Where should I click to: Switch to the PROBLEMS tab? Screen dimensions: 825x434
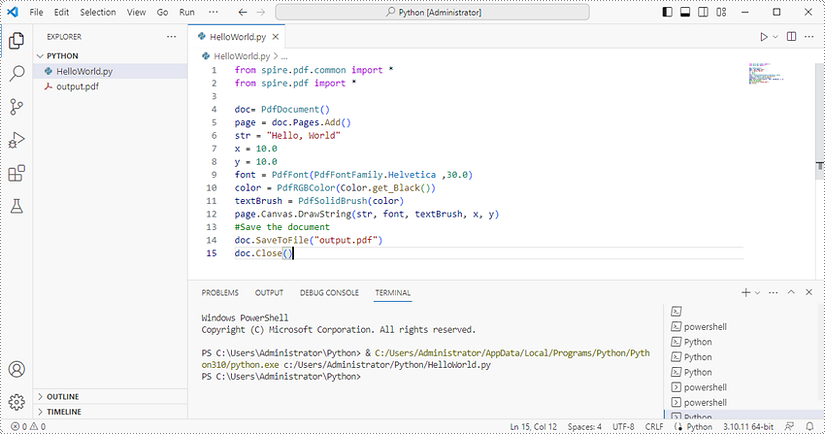(220, 292)
